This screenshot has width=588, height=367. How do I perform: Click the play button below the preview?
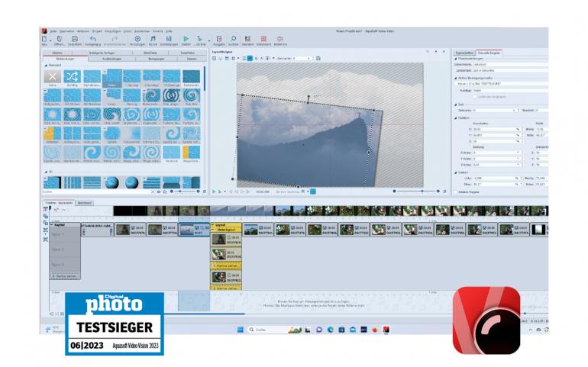click(x=214, y=192)
